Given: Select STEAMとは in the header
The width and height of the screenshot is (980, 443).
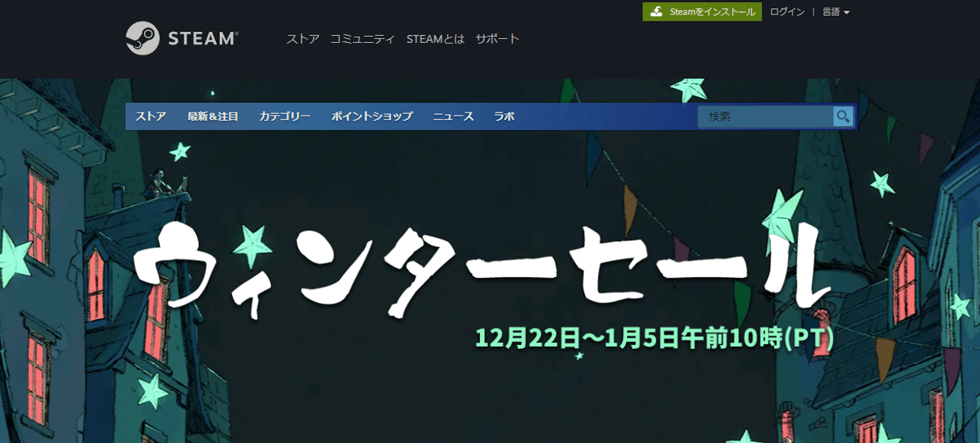Looking at the screenshot, I should [435, 39].
